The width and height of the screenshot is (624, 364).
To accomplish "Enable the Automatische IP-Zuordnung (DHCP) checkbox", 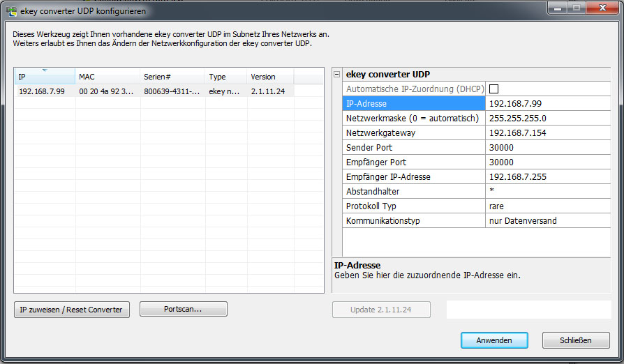I will tap(493, 89).
